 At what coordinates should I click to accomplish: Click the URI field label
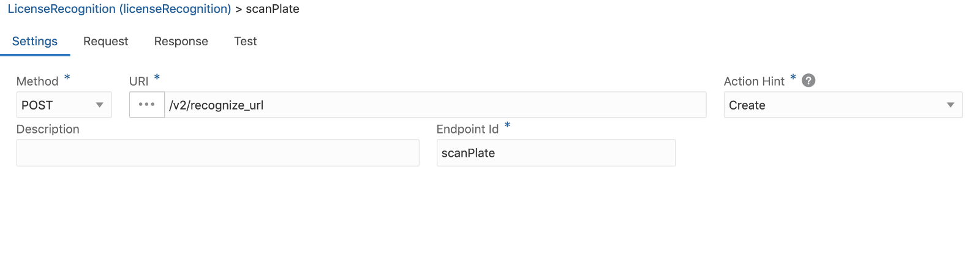[x=138, y=81]
